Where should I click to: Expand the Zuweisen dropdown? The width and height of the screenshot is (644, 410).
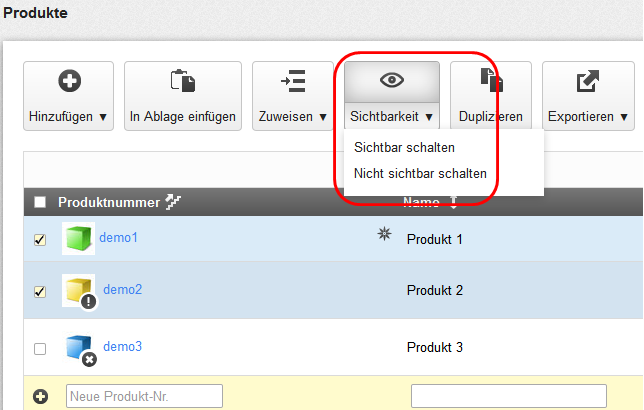293,96
